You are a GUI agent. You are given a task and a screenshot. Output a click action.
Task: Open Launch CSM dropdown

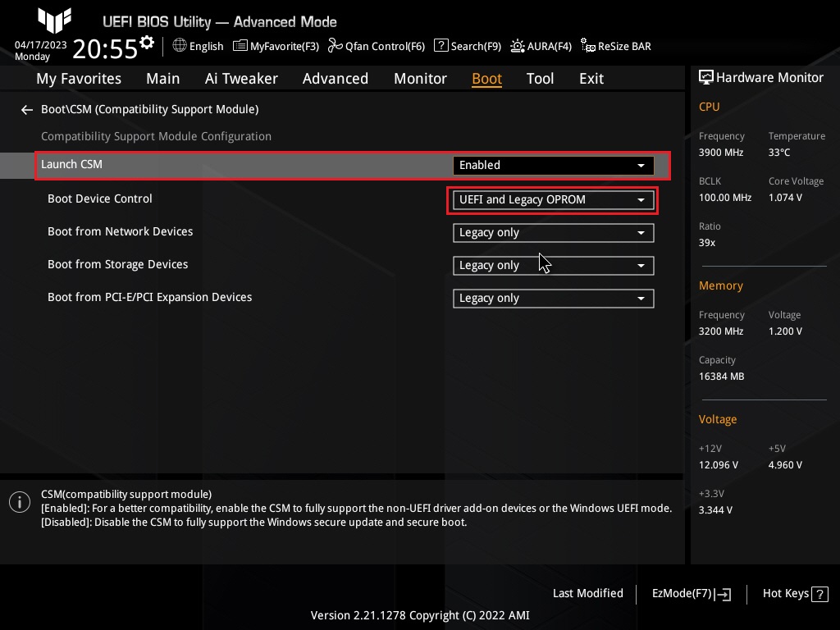(554, 166)
